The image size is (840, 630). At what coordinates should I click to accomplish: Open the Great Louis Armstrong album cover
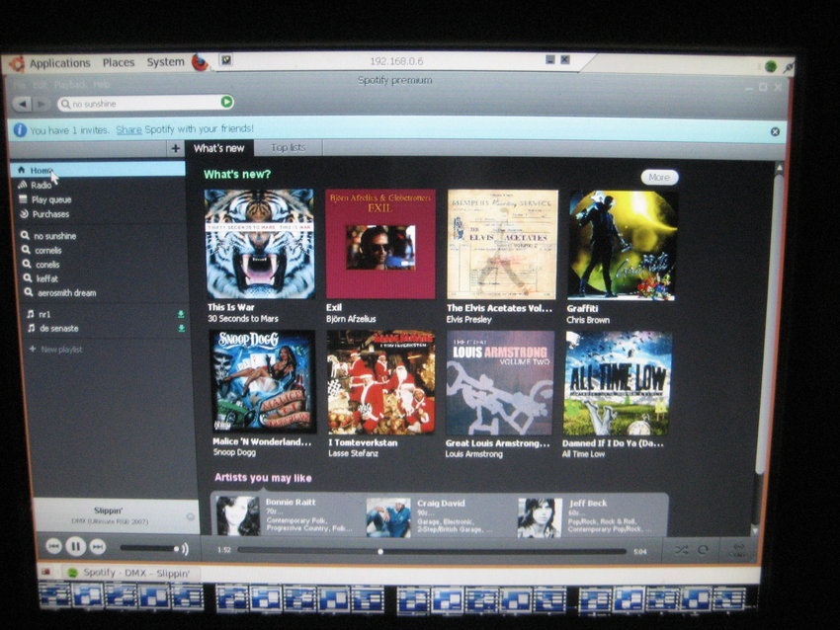[x=500, y=383]
